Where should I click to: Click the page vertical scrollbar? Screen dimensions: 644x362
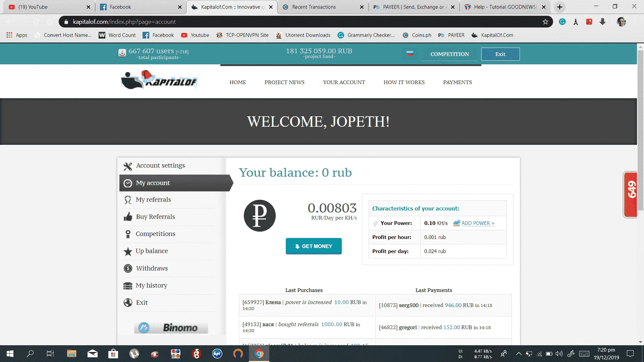coord(640,131)
